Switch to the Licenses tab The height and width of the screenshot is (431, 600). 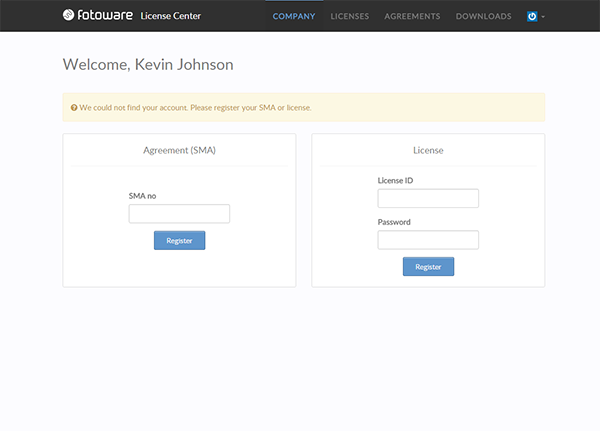[350, 16]
